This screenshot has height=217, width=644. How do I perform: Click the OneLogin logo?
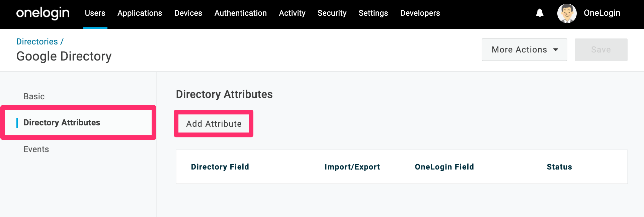[43, 13]
